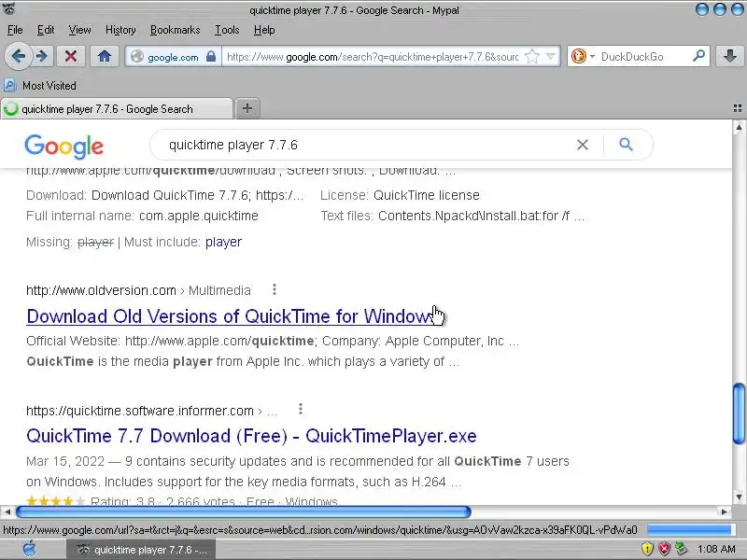Open the Most Visited bookmarks folder

(40, 85)
